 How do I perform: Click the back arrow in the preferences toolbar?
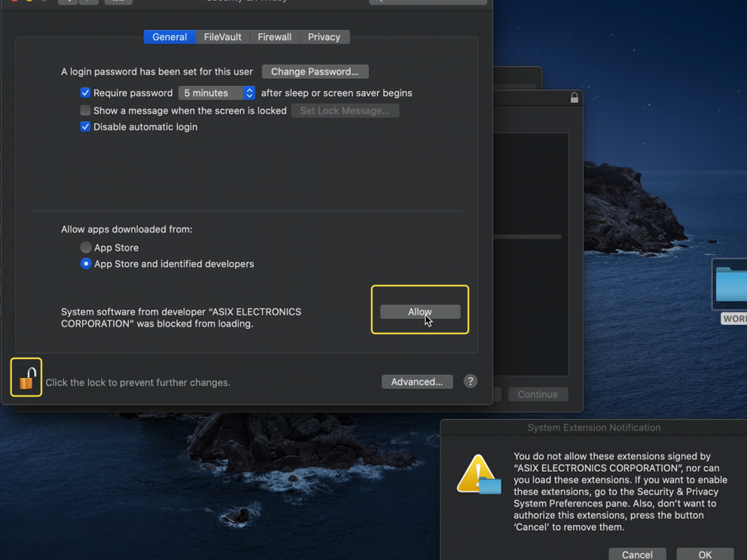click(66, 2)
